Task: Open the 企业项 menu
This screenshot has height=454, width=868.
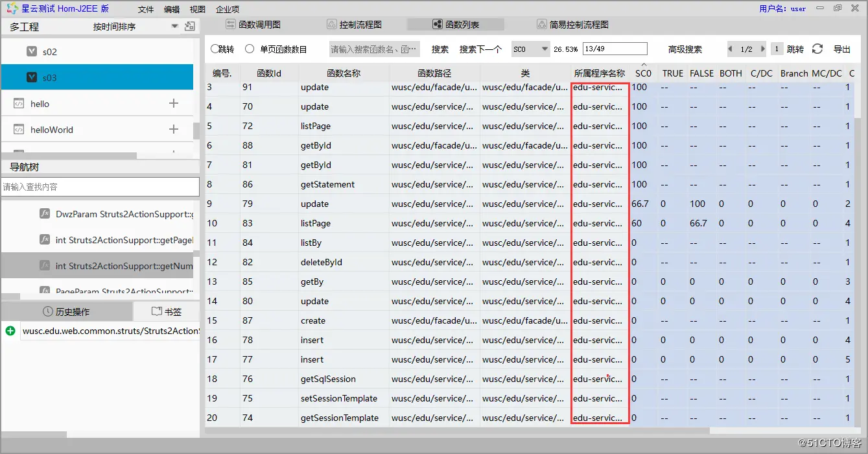Action: [228, 9]
